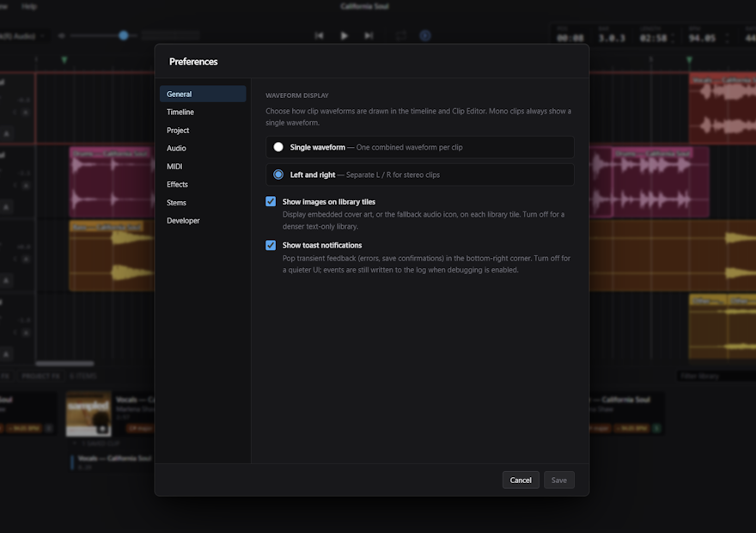The width and height of the screenshot is (756, 533).
Task: Toggle Show images on library tiles checkbox
Action: click(271, 202)
